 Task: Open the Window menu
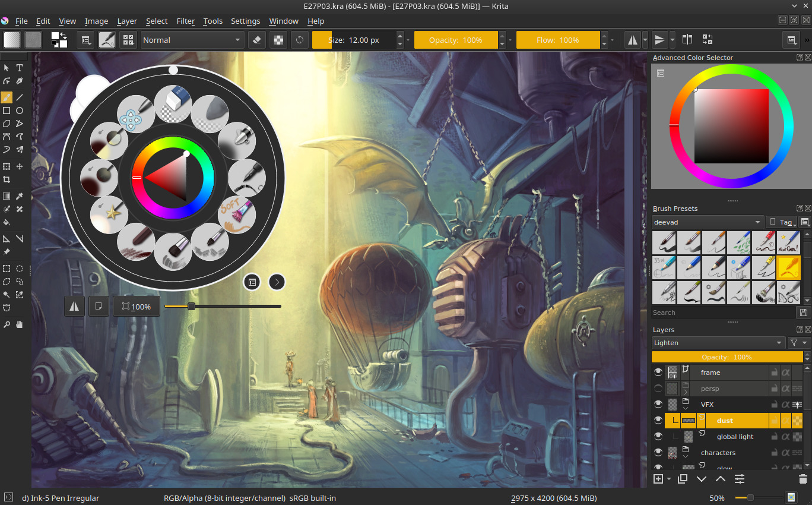point(284,21)
